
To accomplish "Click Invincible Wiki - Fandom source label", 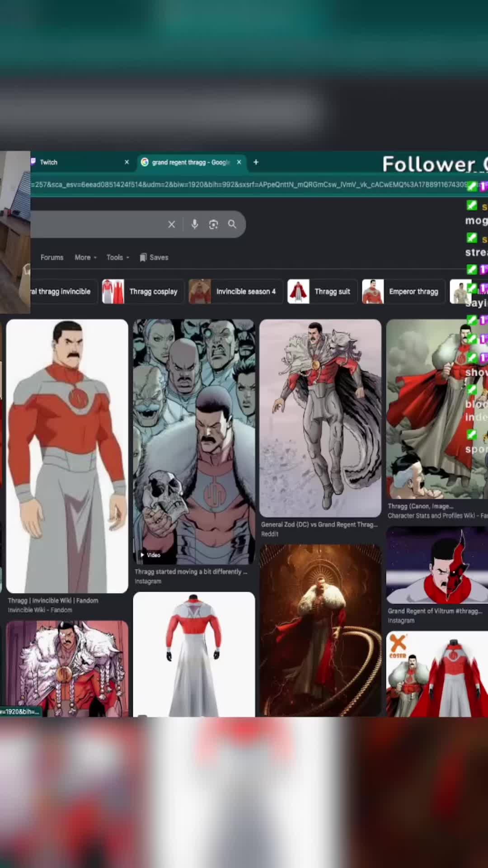I will (x=40, y=610).
